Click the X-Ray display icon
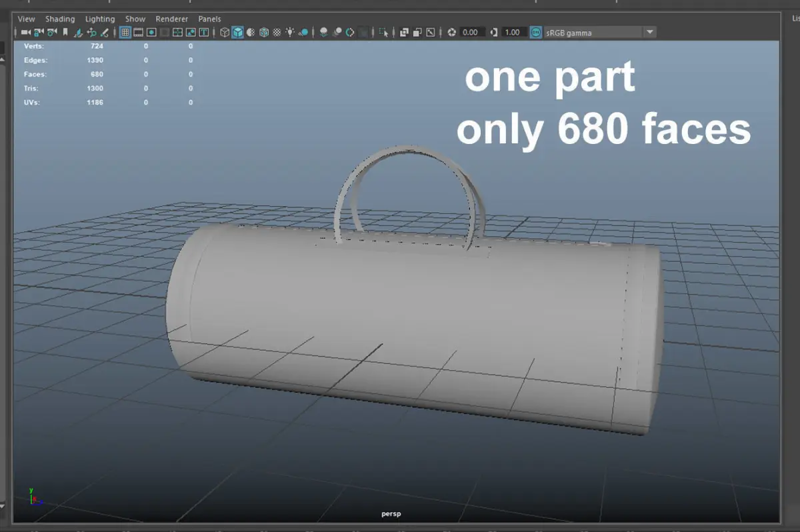 (x=405, y=32)
